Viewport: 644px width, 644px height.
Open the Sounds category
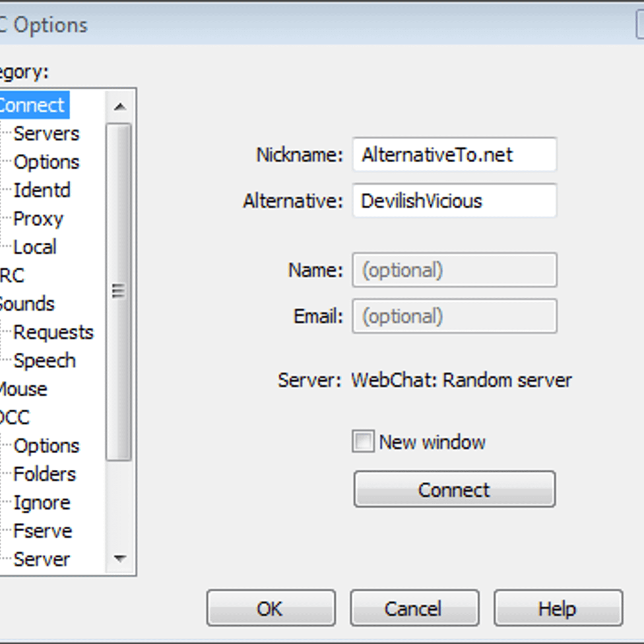pos(27,304)
